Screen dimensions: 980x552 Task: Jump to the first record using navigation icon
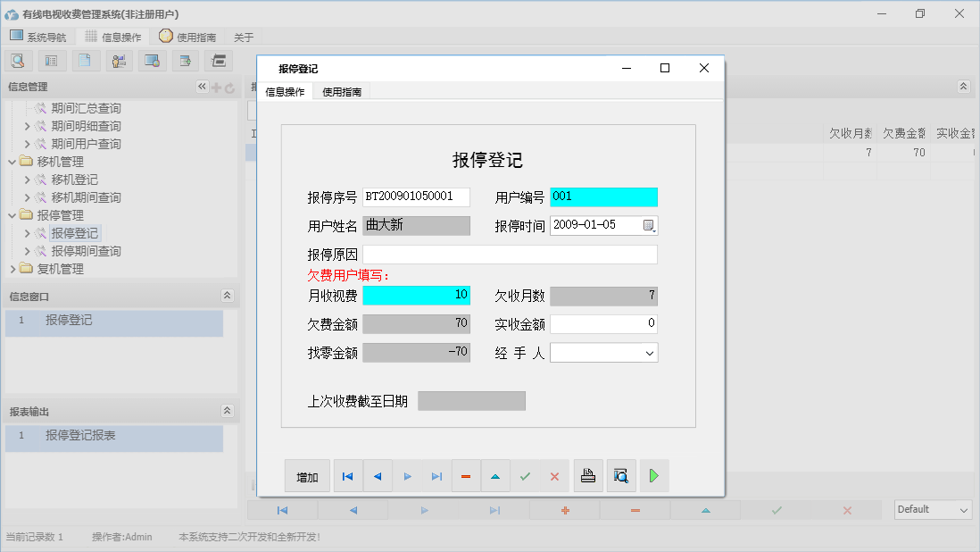tap(348, 475)
